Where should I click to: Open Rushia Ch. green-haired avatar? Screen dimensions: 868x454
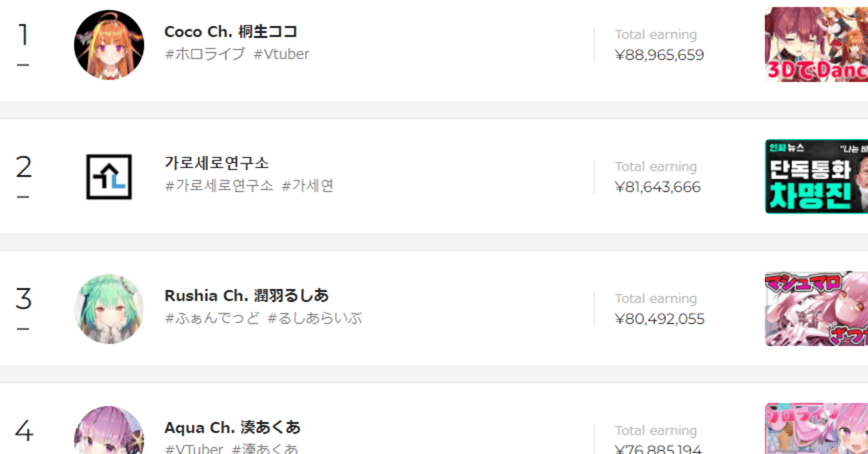(x=108, y=309)
